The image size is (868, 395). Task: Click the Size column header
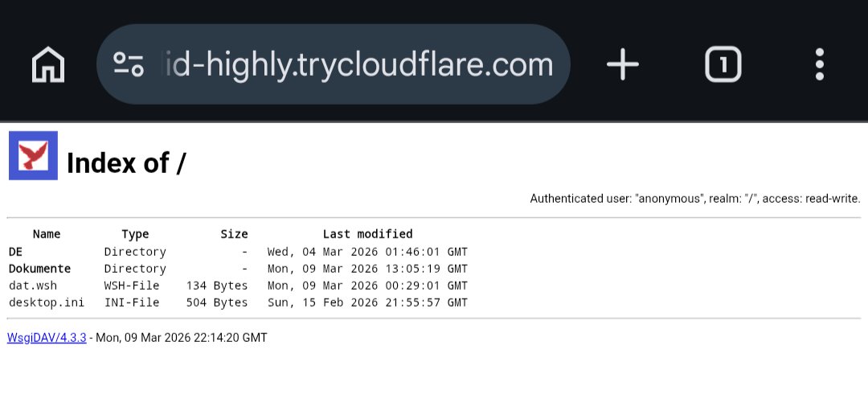tap(234, 234)
